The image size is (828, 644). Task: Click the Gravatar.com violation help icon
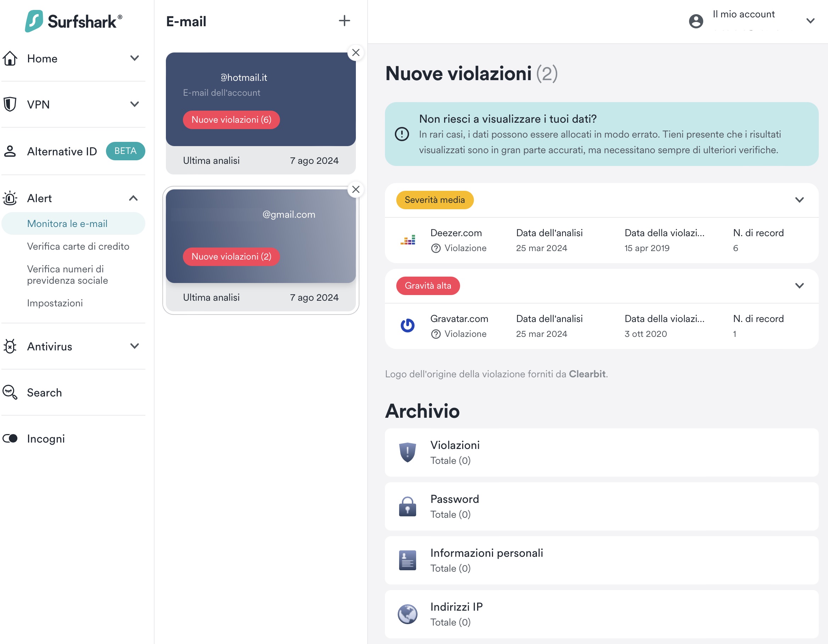[x=436, y=334]
